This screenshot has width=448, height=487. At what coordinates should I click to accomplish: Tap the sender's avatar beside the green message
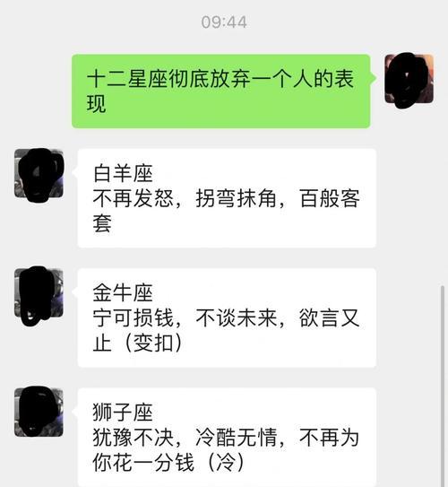coord(409,79)
